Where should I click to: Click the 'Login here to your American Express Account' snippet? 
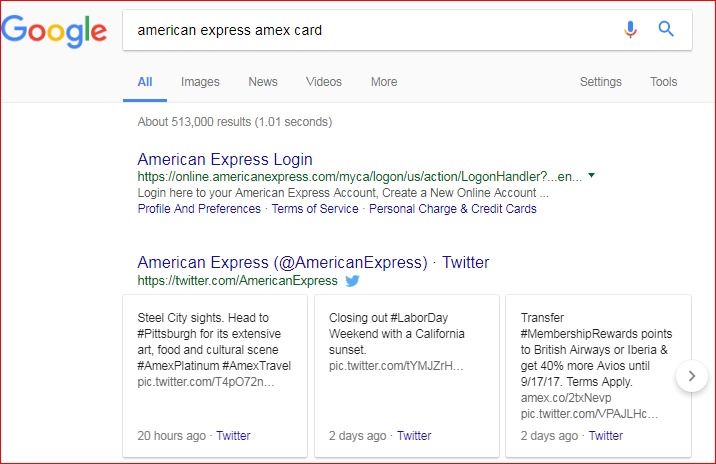[343, 193]
